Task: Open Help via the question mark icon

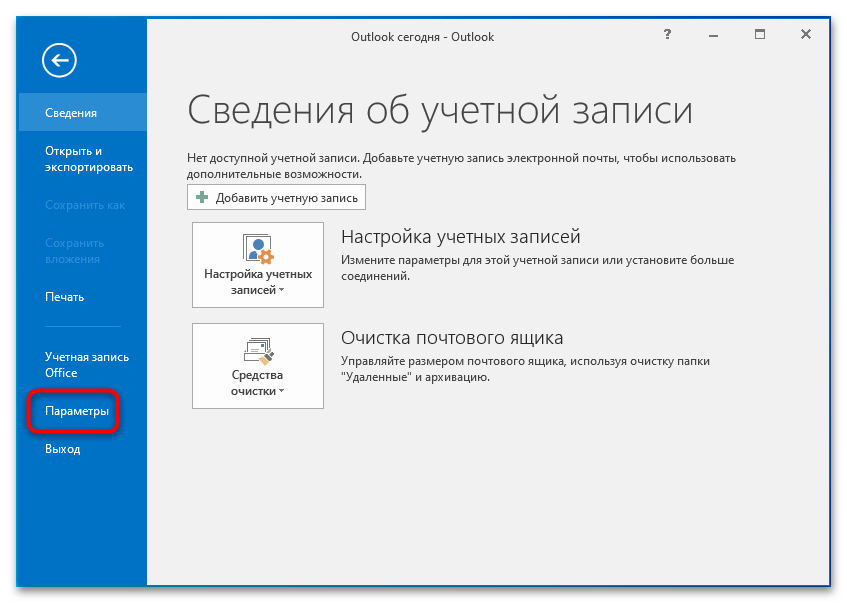Action: point(668,36)
